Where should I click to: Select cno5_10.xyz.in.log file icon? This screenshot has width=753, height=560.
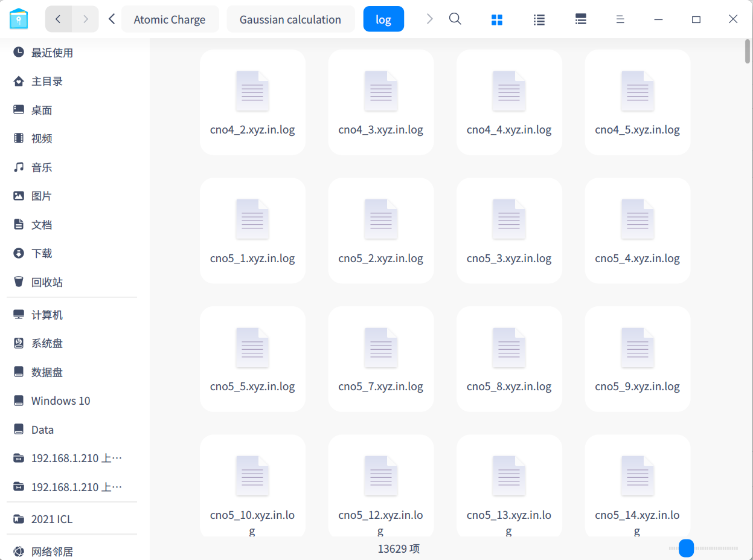point(252,476)
